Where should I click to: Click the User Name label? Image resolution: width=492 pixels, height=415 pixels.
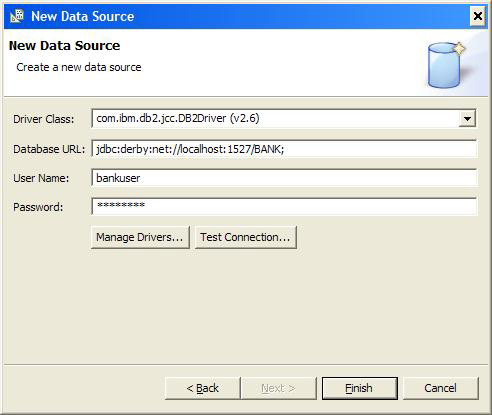[41, 178]
